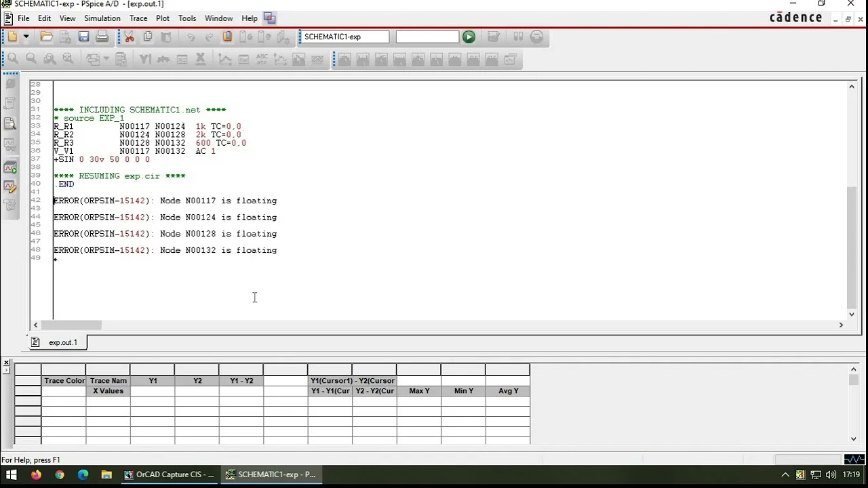Click the R_R1 netlist line

click(147, 126)
